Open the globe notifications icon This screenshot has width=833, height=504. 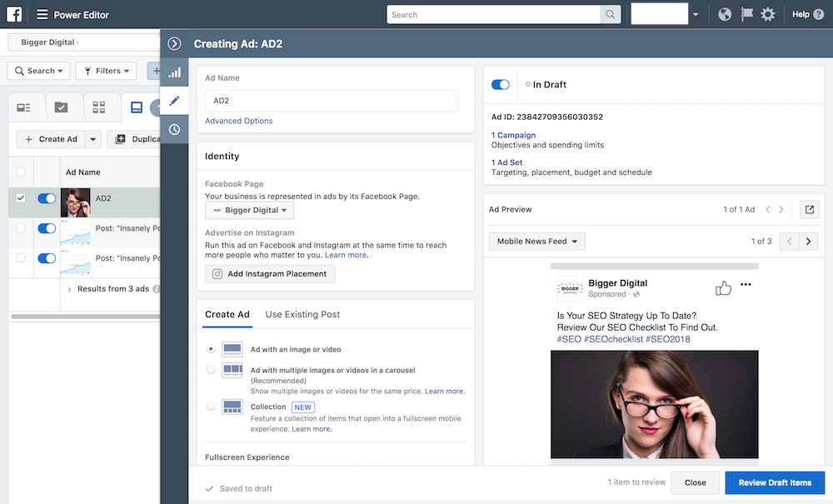click(725, 14)
